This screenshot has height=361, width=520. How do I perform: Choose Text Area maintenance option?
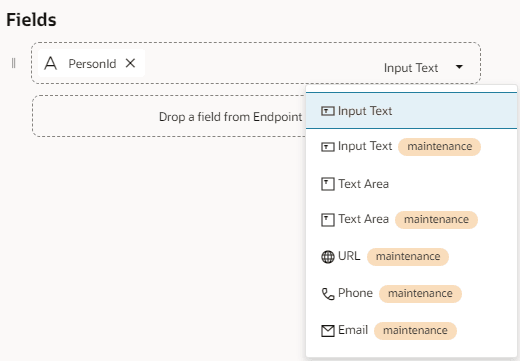[411, 220]
